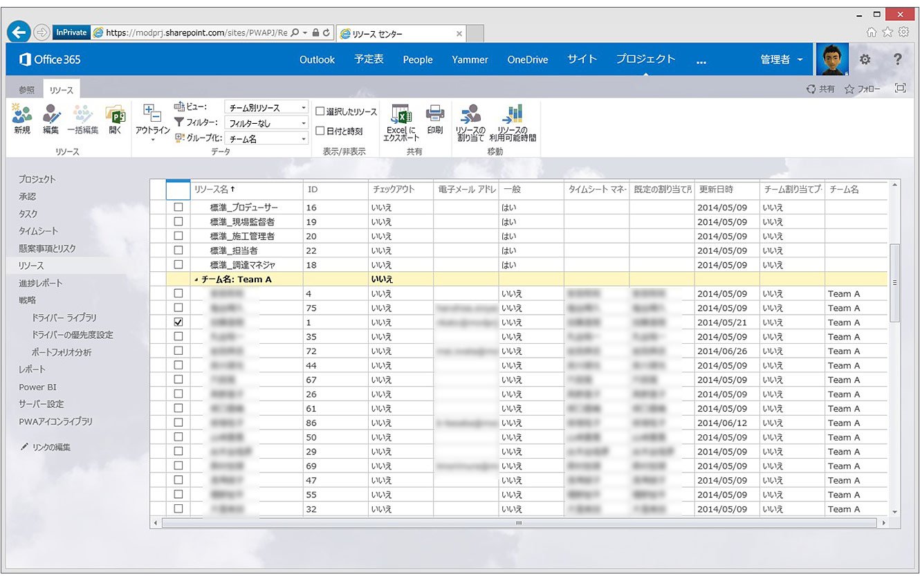The height and width of the screenshot is (588, 920).
Task: Open Outlook from the top navigation
Action: tap(317, 59)
